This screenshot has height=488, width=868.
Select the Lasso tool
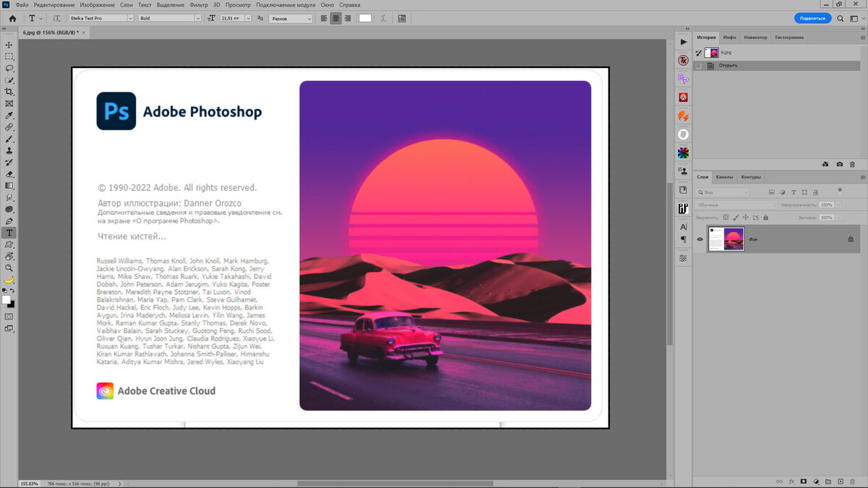9,68
